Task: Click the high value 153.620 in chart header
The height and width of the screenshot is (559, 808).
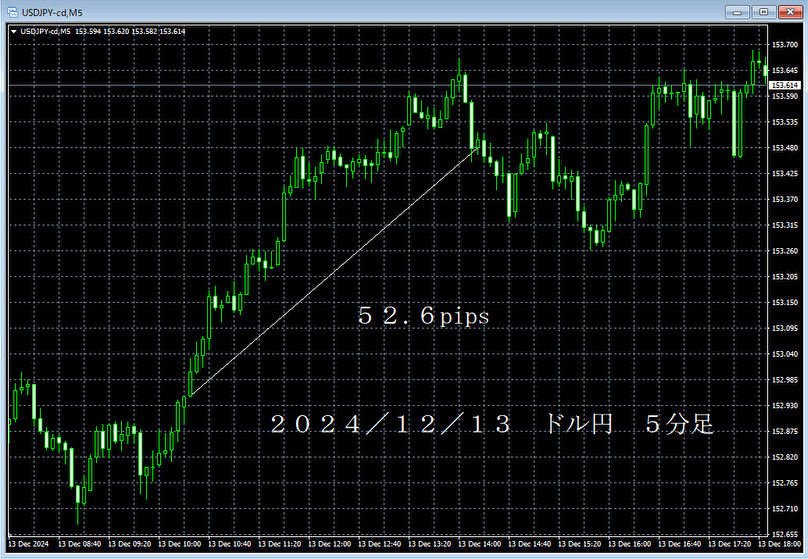Action: click(116, 31)
